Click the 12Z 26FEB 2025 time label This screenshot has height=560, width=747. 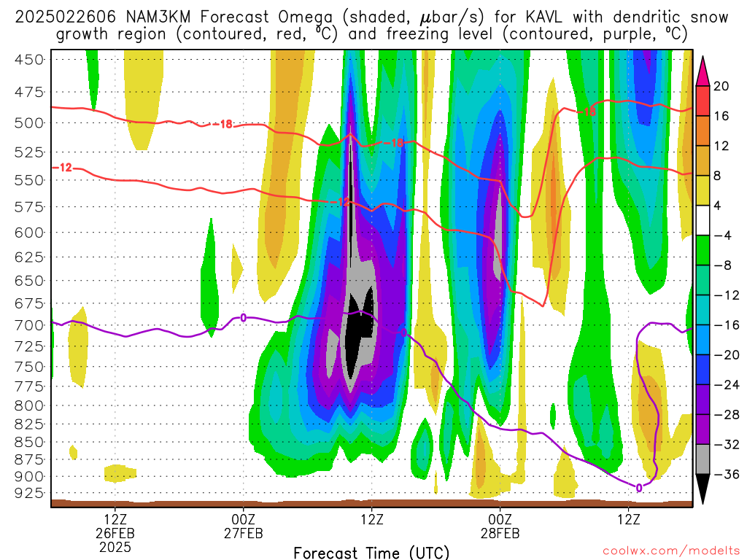[115, 533]
